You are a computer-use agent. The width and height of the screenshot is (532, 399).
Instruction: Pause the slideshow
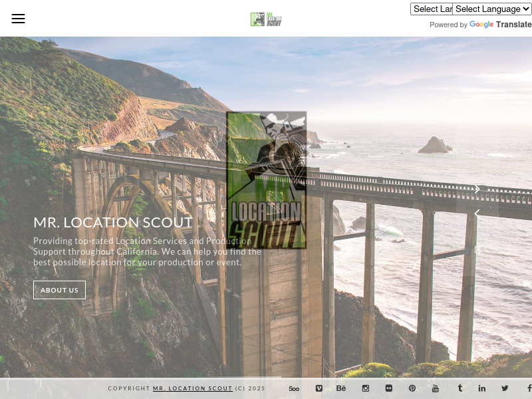pyautogui.click(x=477, y=250)
